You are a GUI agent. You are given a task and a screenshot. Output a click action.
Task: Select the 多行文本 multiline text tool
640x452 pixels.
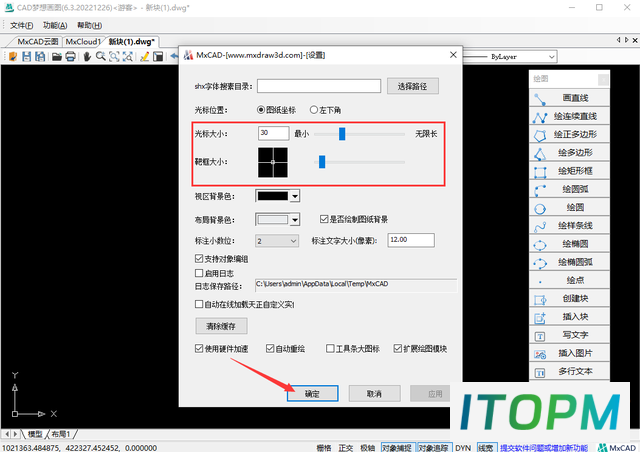569,371
